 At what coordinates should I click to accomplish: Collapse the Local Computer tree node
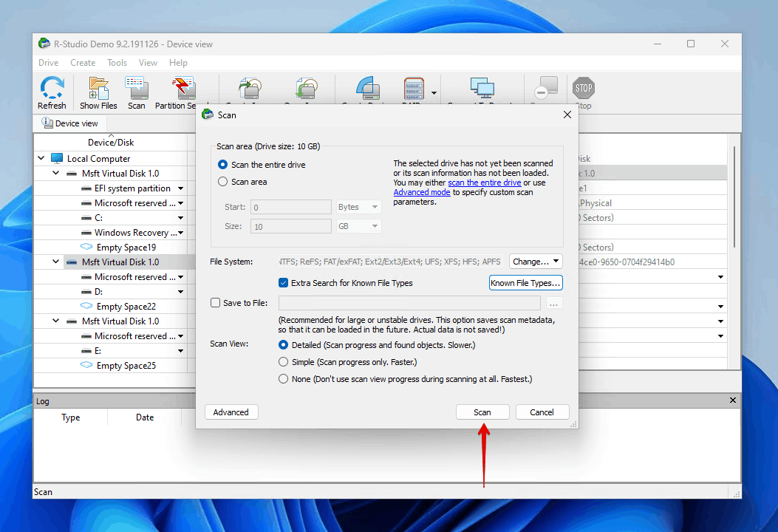coord(42,159)
